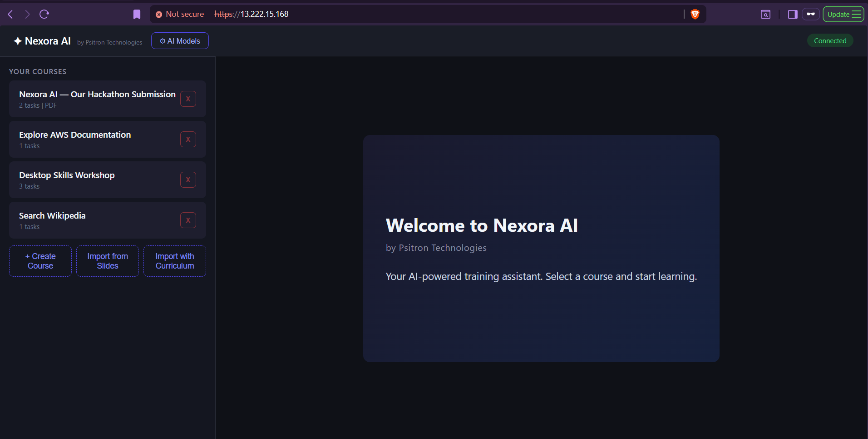Image resolution: width=868 pixels, height=439 pixels.
Task: Click the Nexora AI logo
Action: tap(42, 41)
